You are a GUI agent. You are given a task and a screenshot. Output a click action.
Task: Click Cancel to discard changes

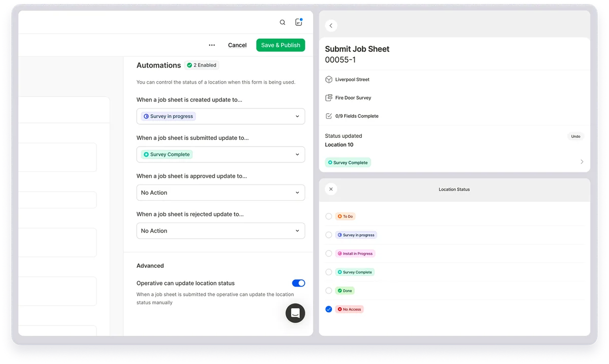237,45
